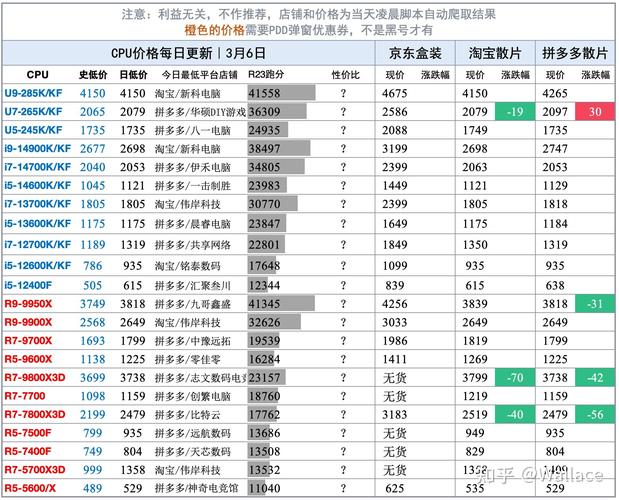
Task: Click the U9-285K/KF CPU name
Action: point(33,94)
